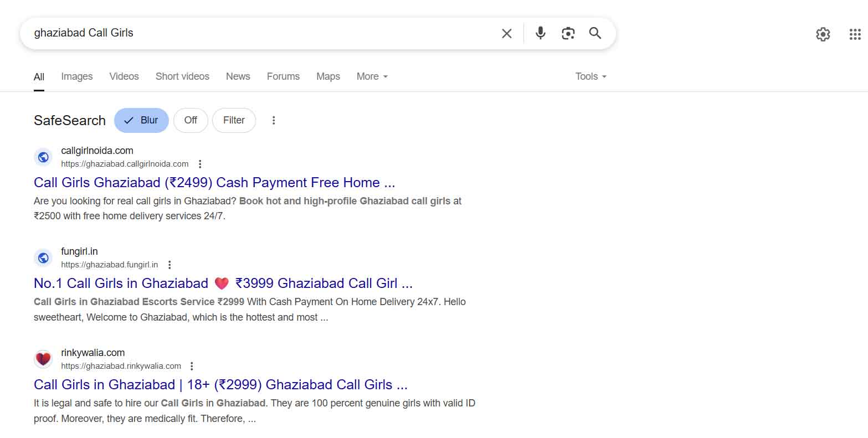Switch to the Short videos tab
This screenshot has width=868, height=438.
(x=182, y=76)
